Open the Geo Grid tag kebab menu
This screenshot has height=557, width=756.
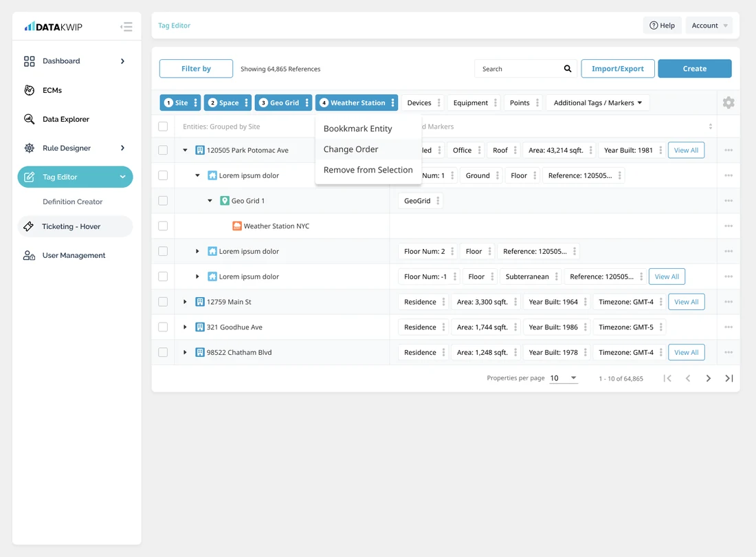tap(307, 102)
